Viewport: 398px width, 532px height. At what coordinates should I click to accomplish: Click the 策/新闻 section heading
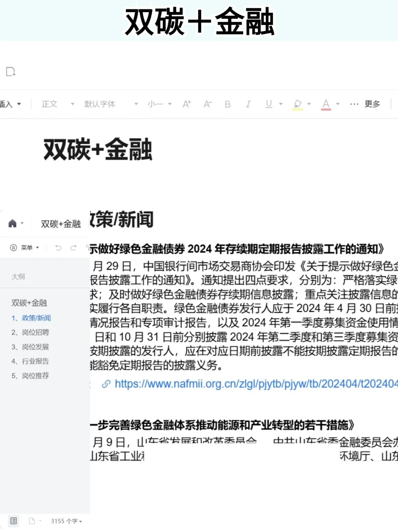click(121, 220)
